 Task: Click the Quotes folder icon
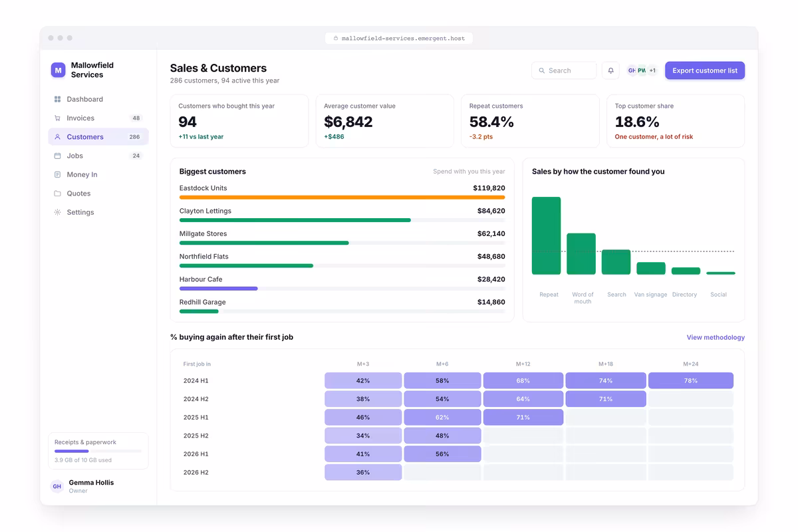pos(57,194)
